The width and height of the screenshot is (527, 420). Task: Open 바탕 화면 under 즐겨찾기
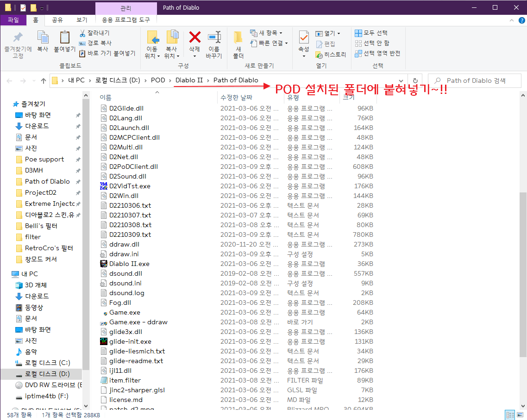38,115
